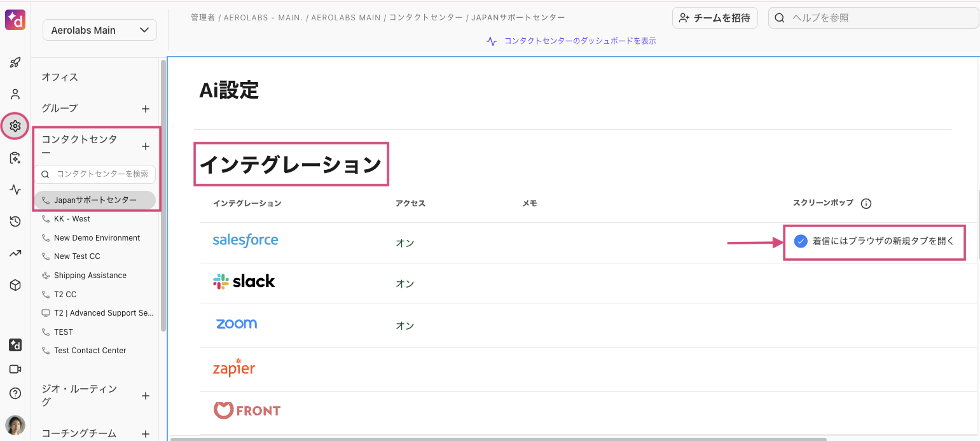
Task: Open the trending analytics arrow icon
Action: click(15, 253)
